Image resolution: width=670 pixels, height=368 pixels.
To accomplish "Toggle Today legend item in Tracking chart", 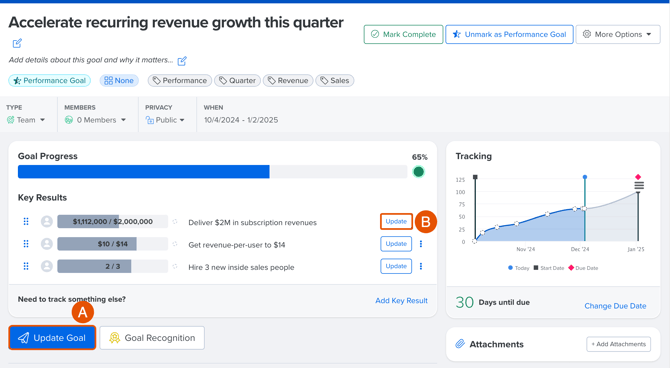I will tap(518, 268).
